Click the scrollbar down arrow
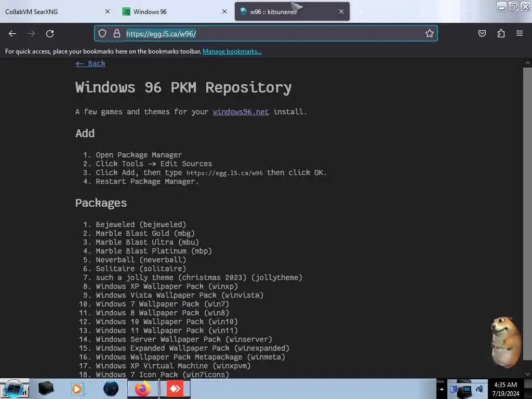Viewport: 532px width, 399px height. point(527,374)
